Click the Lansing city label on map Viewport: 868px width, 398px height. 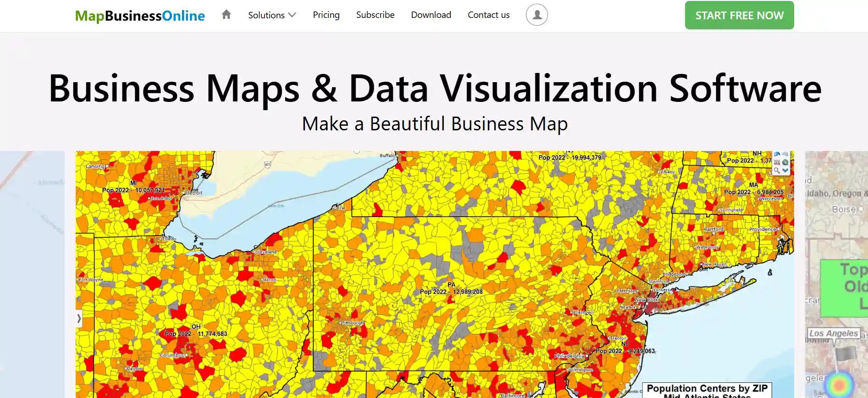coord(95,166)
